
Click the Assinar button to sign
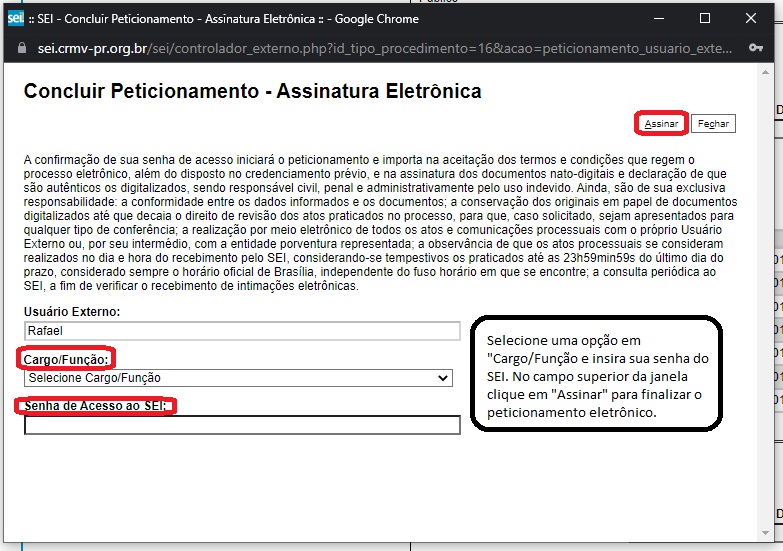click(x=661, y=124)
